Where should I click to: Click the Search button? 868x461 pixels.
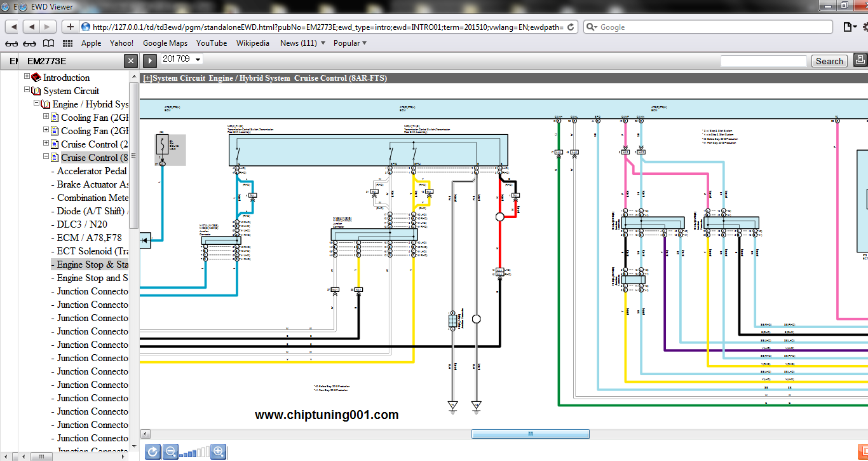tap(829, 61)
